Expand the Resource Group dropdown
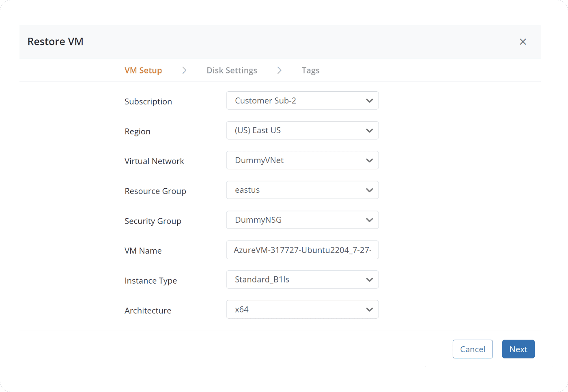 302,190
